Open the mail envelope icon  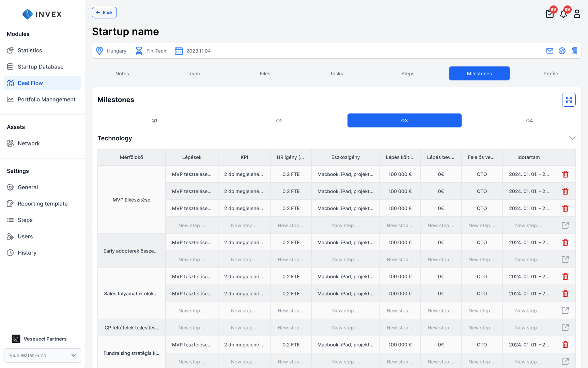[x=550, y=51]
